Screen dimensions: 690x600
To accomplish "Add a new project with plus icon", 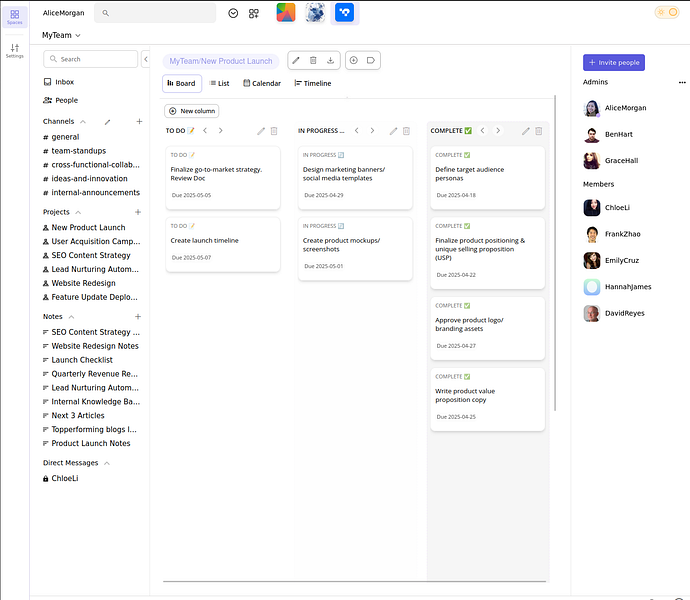I will coord(138,212).
